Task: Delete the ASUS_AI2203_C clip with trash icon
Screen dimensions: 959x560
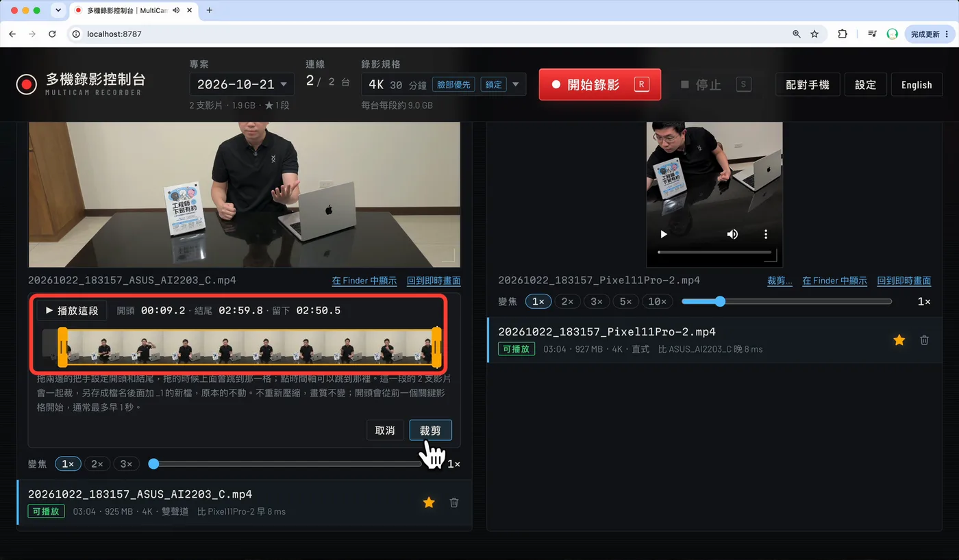Action: [453, 502]
